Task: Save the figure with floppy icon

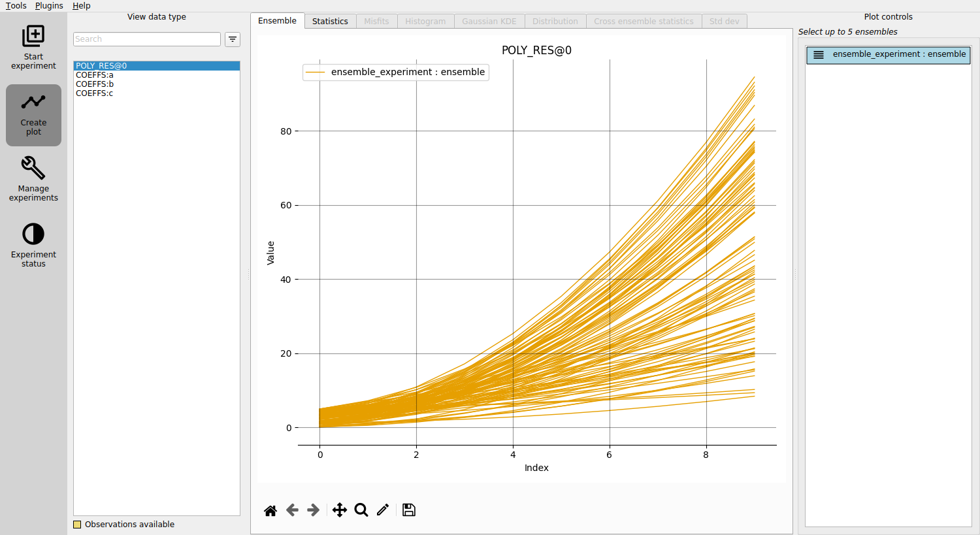Action: (409, 510)
